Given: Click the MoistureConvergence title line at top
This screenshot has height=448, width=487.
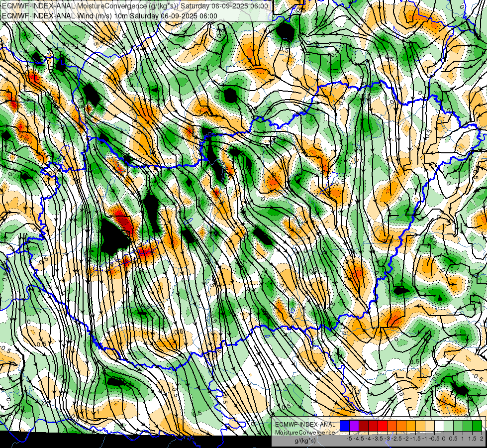Looking at the screenshot, I should click(x=135, y=6).
